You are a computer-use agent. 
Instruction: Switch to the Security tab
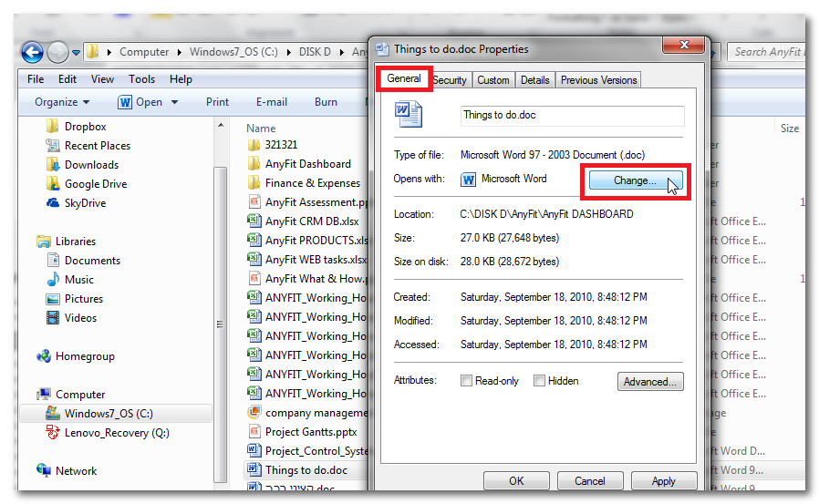pyautogui.click(x=449, y=80)
